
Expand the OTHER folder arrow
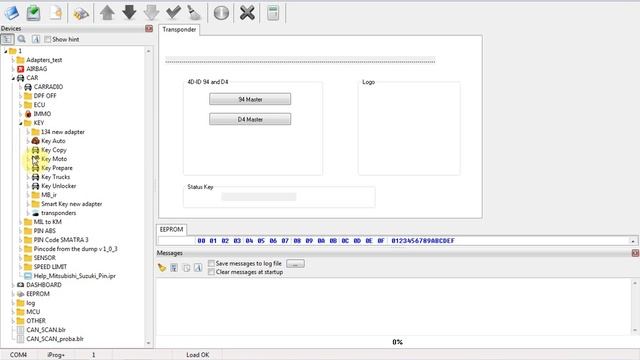point(13,321)
